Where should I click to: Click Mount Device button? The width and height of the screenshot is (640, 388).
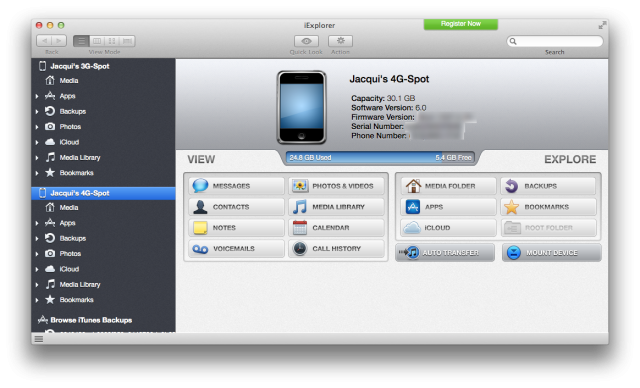pos(551,253)
